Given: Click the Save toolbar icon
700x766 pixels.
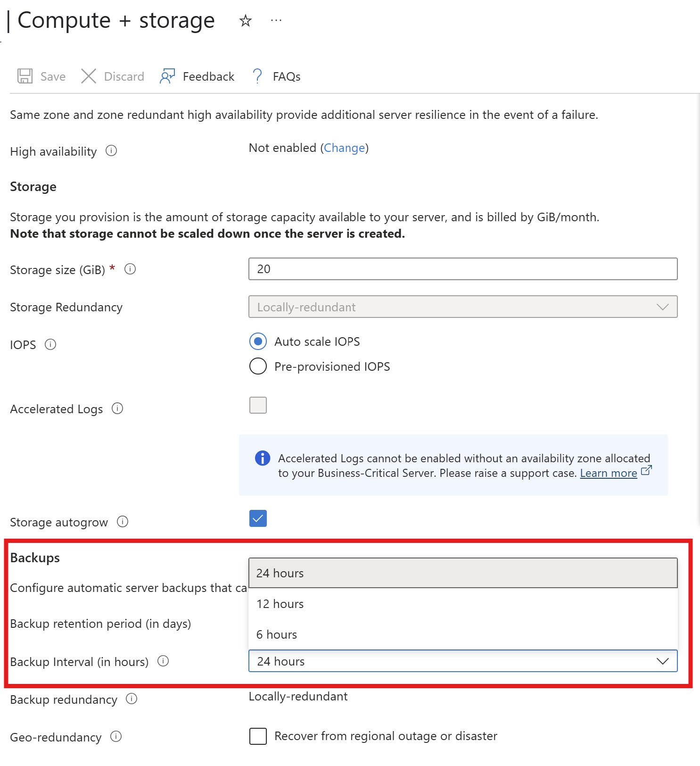Looking at the screenshot, I should (25, 76).
